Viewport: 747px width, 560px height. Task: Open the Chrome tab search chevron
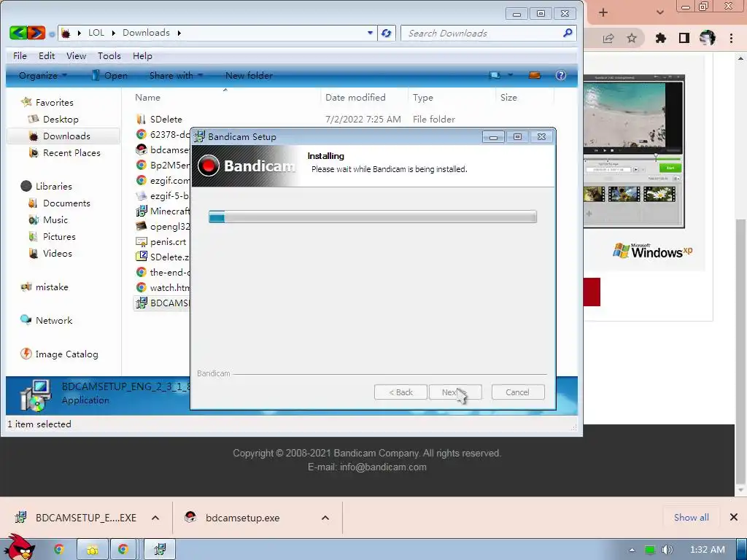click(660, 13)
